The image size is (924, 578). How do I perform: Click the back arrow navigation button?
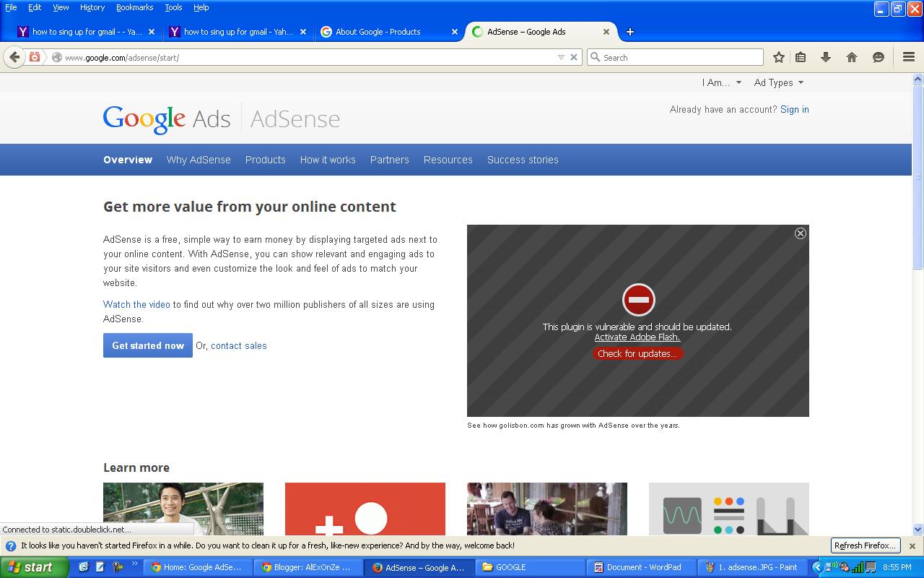click(x=14, y=57)
